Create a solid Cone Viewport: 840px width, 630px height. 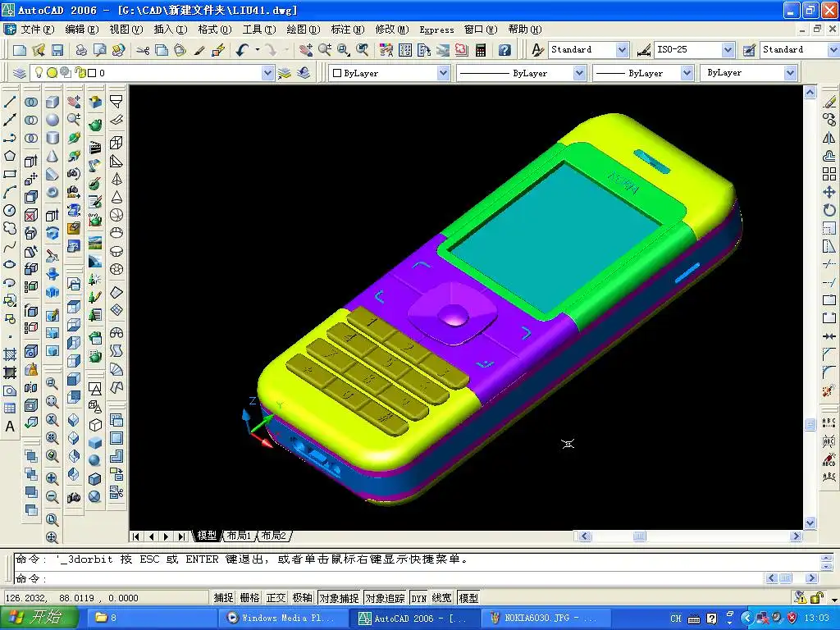click(52, 156)
